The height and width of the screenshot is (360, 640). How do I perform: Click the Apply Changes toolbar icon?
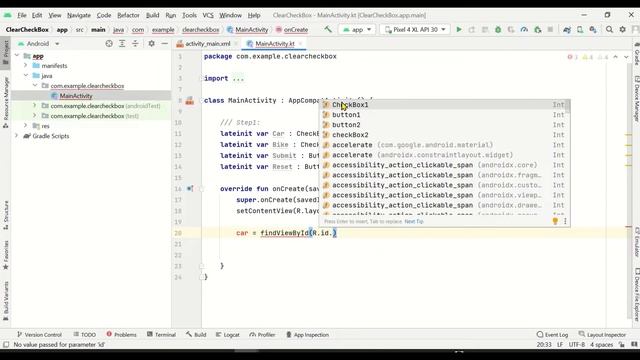pyautogui.click(x=472, y=29)
